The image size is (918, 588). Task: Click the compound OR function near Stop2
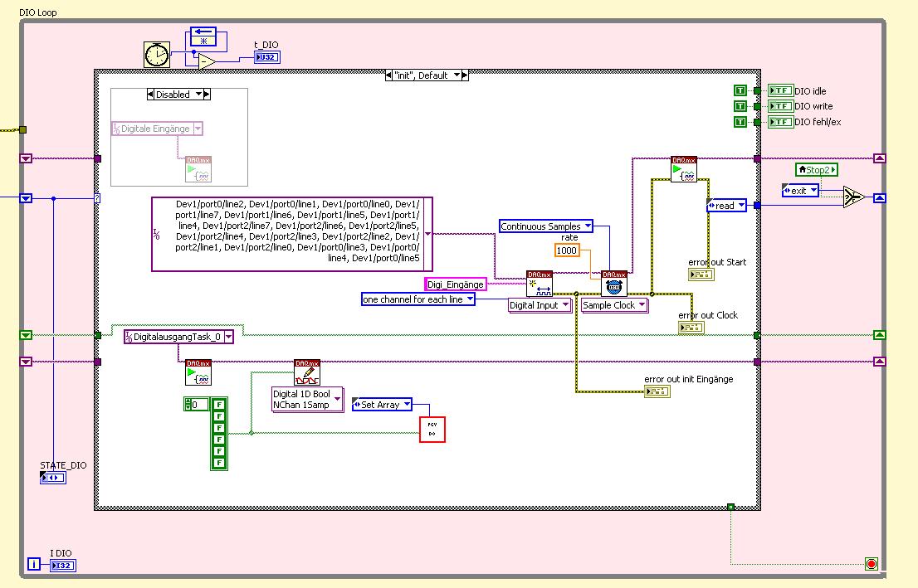854,197
